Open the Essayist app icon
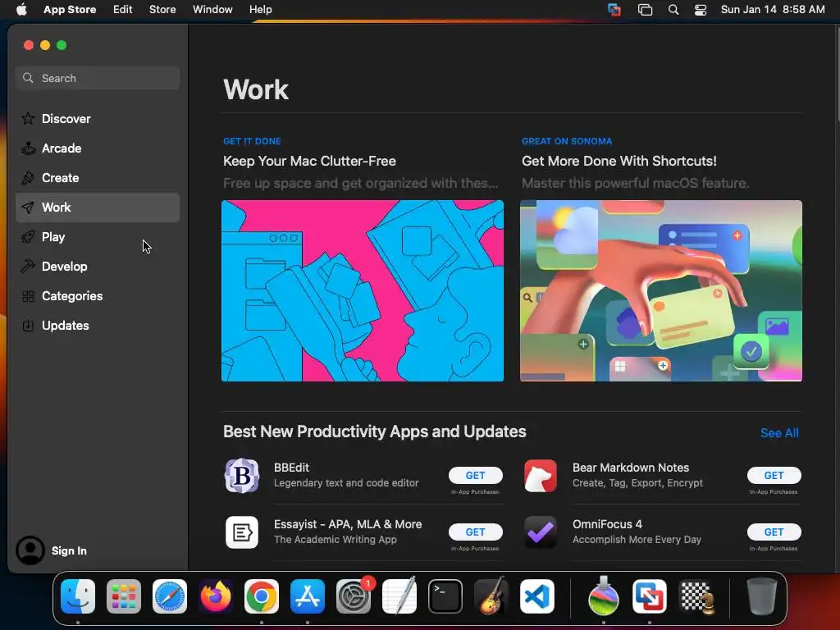The image size is (840, 630). click(x=242, y=532)
